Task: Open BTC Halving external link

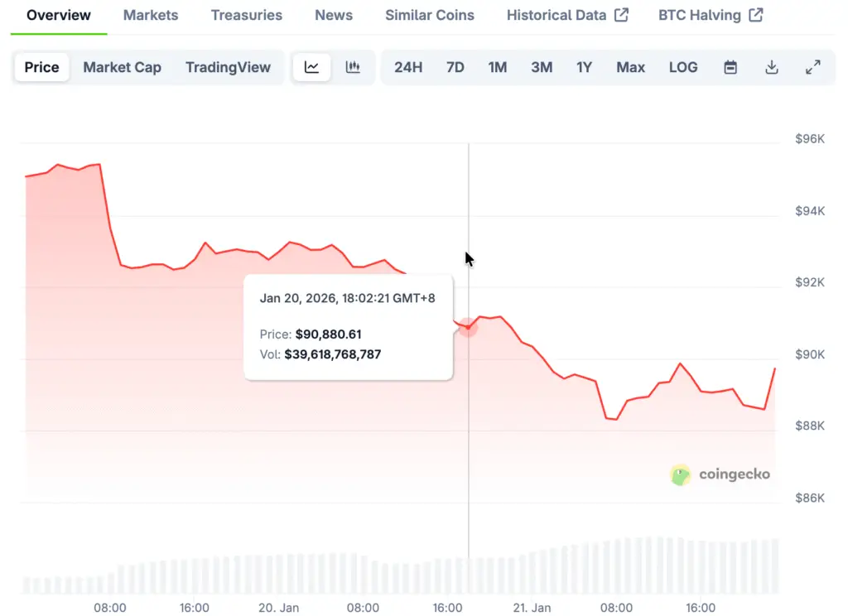Action: tap(711, 15)
